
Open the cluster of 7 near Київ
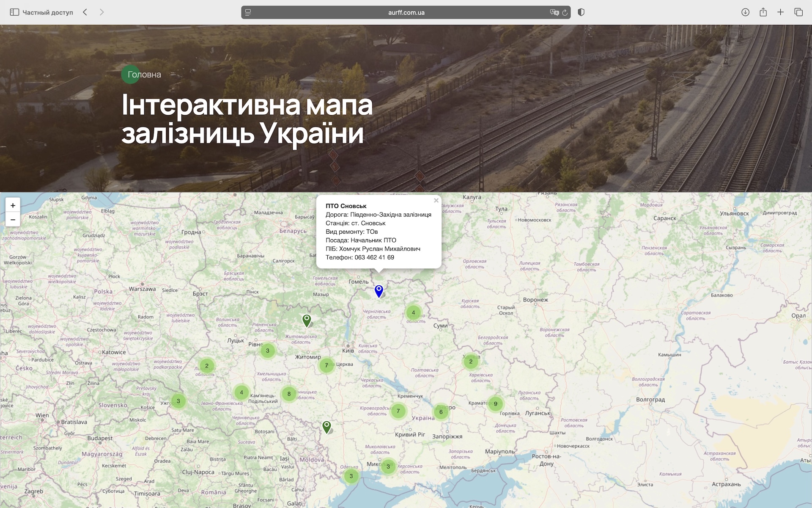click(x=326, y=365)
